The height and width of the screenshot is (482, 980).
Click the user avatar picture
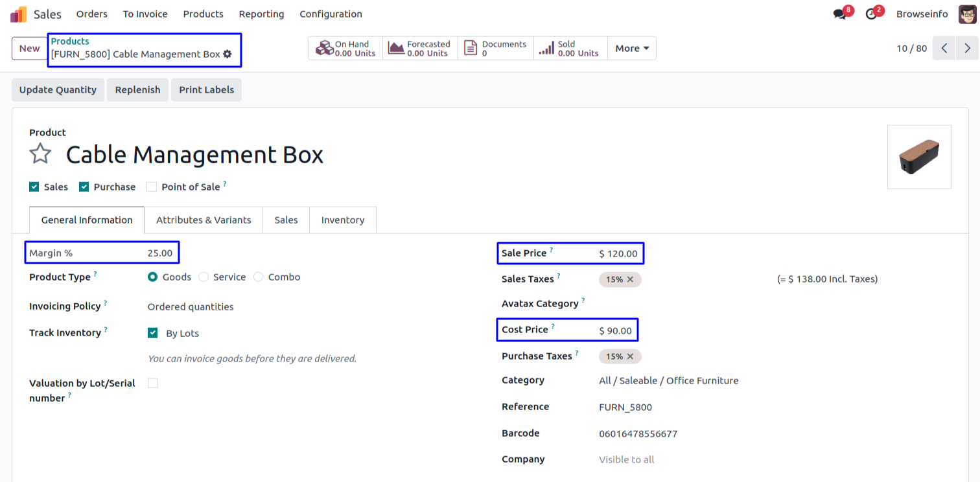pos(967,14)
